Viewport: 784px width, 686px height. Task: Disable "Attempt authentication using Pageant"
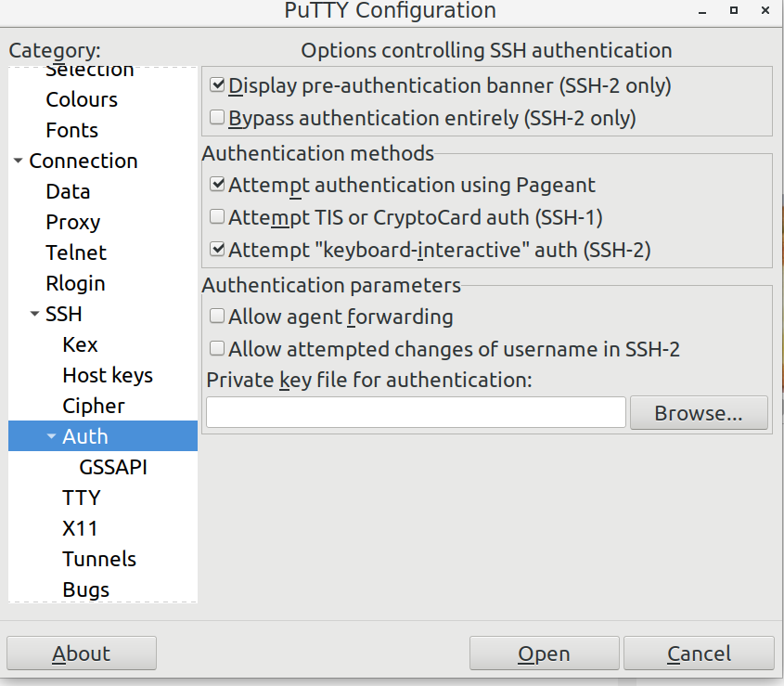pyautogui.click(x=215, y=184)
